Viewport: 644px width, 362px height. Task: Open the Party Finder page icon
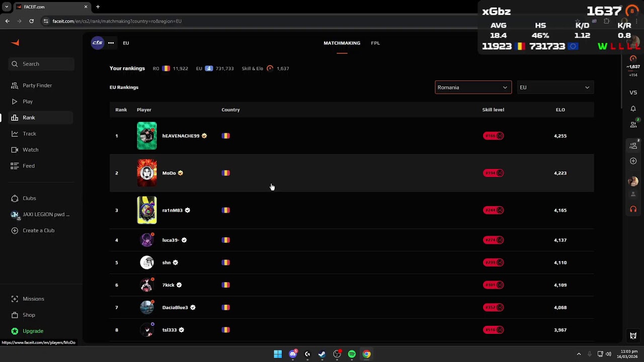[x=15, y=85]
